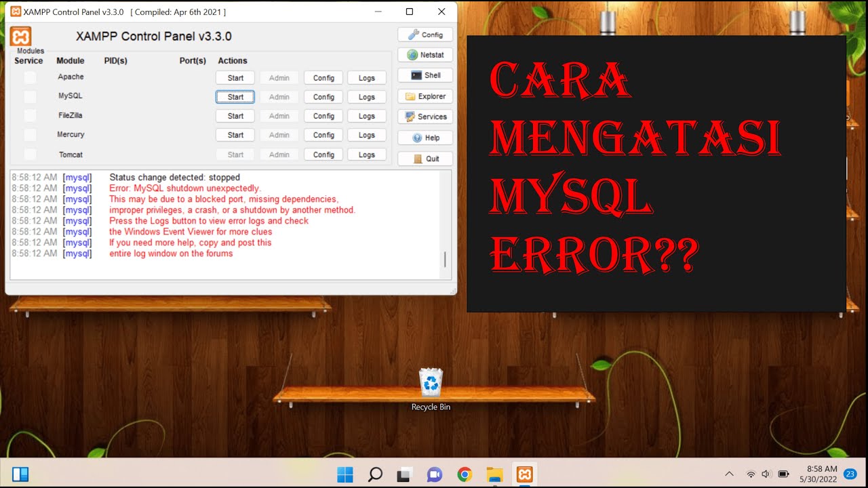Open volume speaker tray icon
This screenshot has width=868, height=488.
(766, 474)
